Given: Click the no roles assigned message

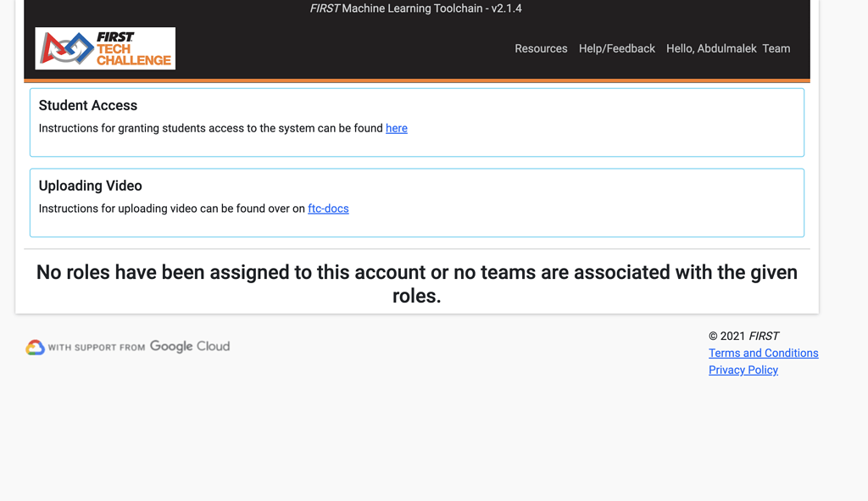Looking at the screenshot, I should 416,282.
